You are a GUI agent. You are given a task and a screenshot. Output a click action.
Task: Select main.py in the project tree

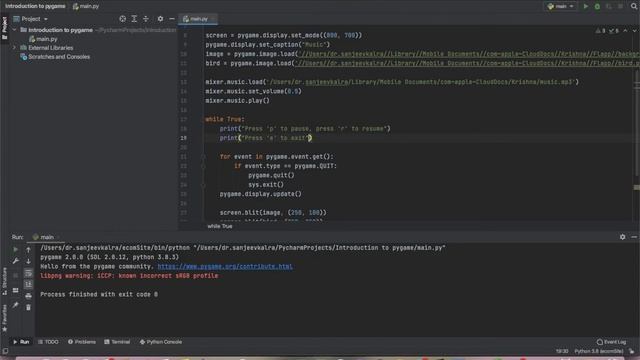[x=47, y=39]
